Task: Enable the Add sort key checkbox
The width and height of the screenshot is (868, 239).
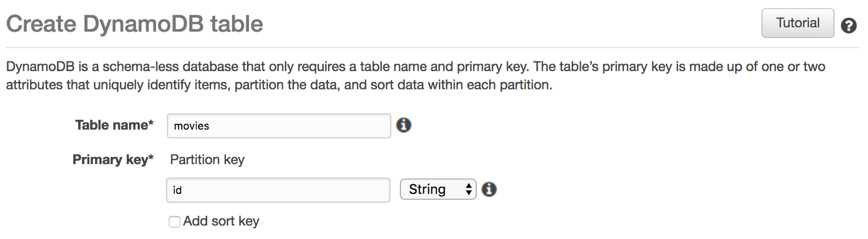Action: coord(174,222)
